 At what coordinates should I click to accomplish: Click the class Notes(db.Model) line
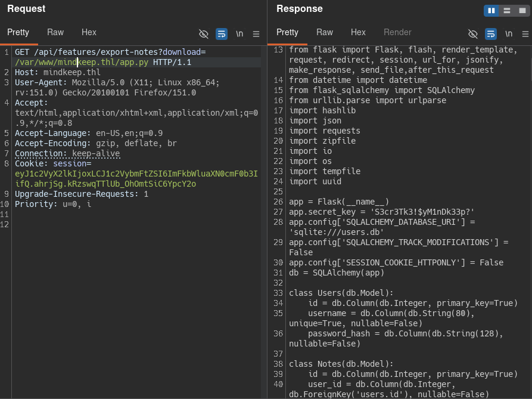coord(341,364)
